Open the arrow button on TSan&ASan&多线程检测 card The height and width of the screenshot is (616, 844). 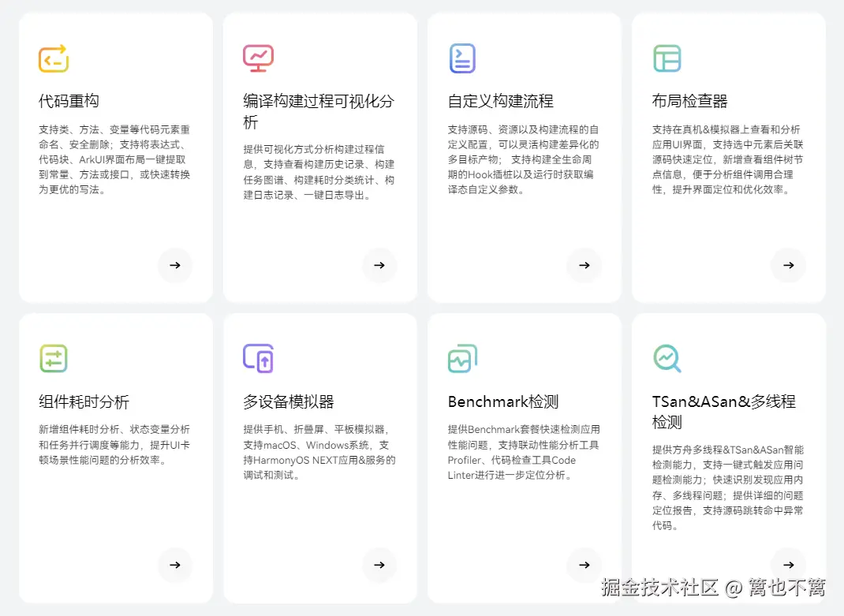coord(789,565)
